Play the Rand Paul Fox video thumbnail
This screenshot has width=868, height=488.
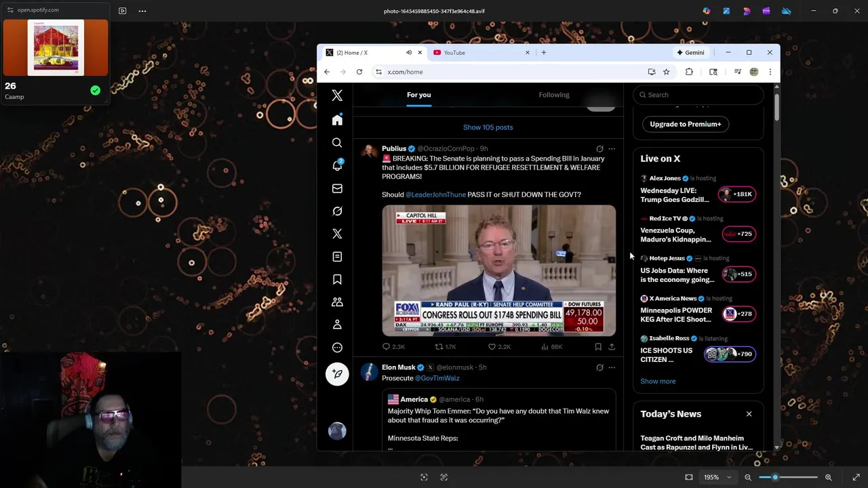(x=498, y=270)
